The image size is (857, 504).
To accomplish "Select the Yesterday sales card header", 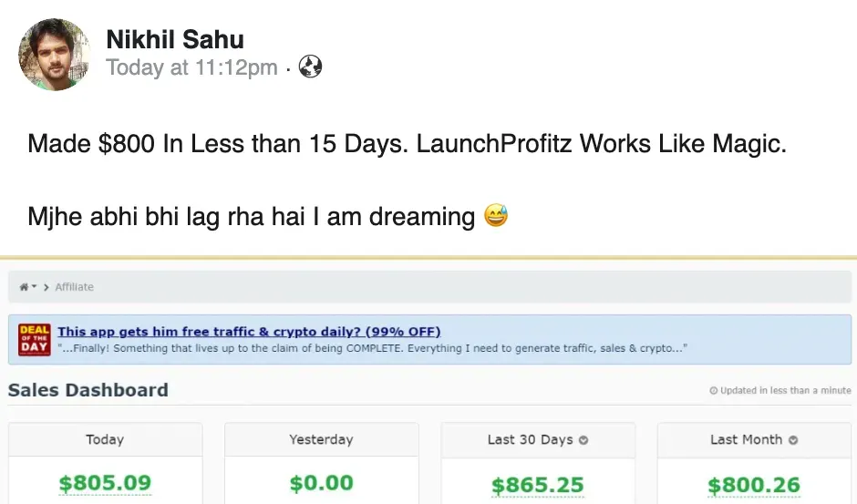I will pos(321,439).
